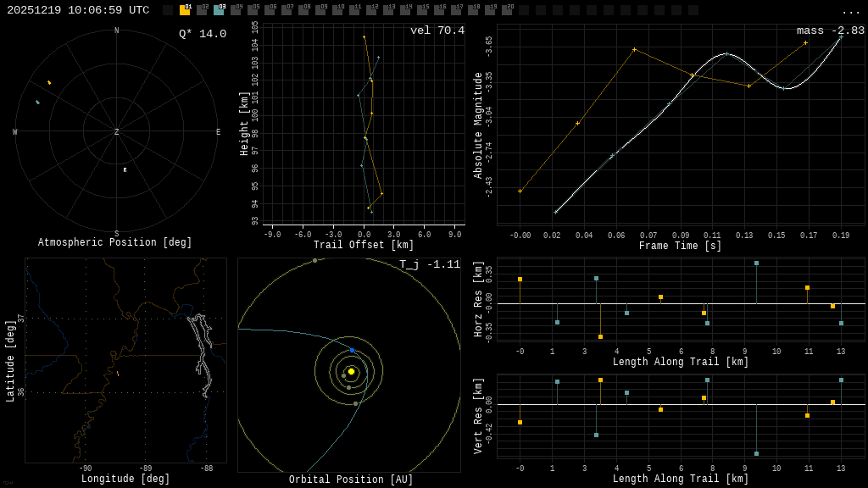868x488 pixels.
Task: Select station 20 box in the top strip
Action: click(x=507, y=10)
